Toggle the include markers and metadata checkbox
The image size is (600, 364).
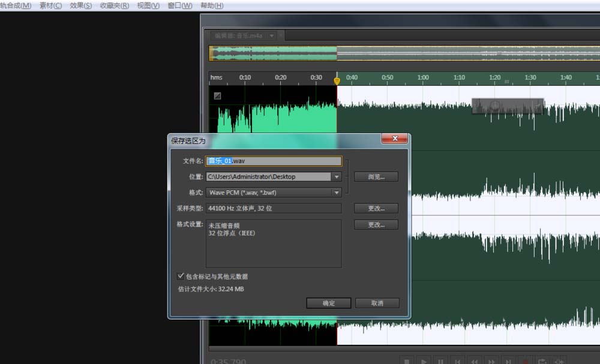tap(181, 276)
